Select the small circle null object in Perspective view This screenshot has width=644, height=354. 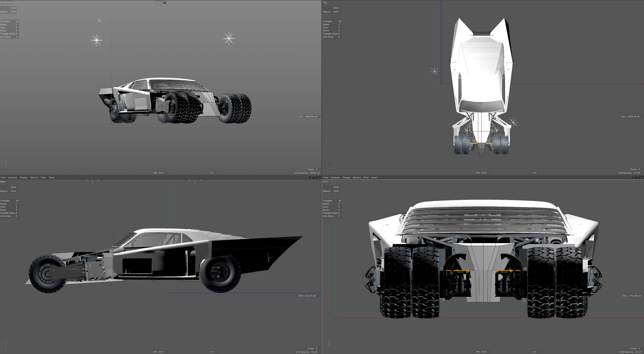pos(99,20)
